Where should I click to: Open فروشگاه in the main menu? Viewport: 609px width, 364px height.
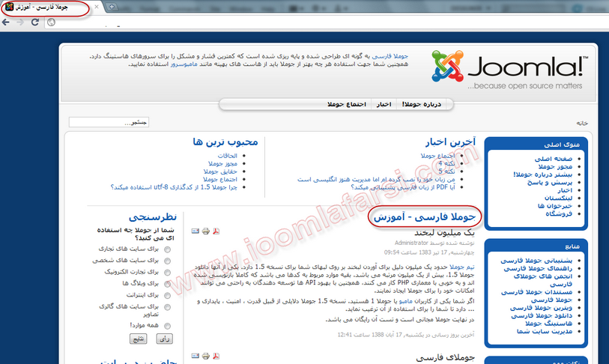pyautogui.click(x=559, y=213)
